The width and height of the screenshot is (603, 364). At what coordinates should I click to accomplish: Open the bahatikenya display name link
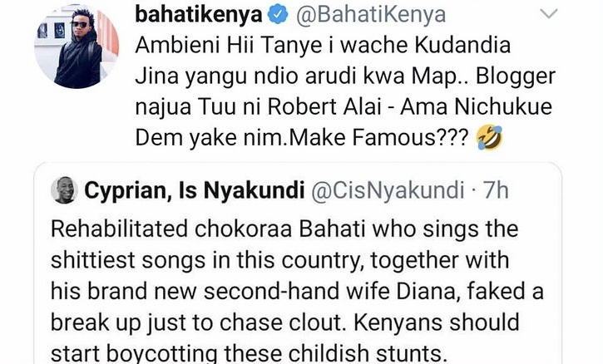tap(199, 15)
